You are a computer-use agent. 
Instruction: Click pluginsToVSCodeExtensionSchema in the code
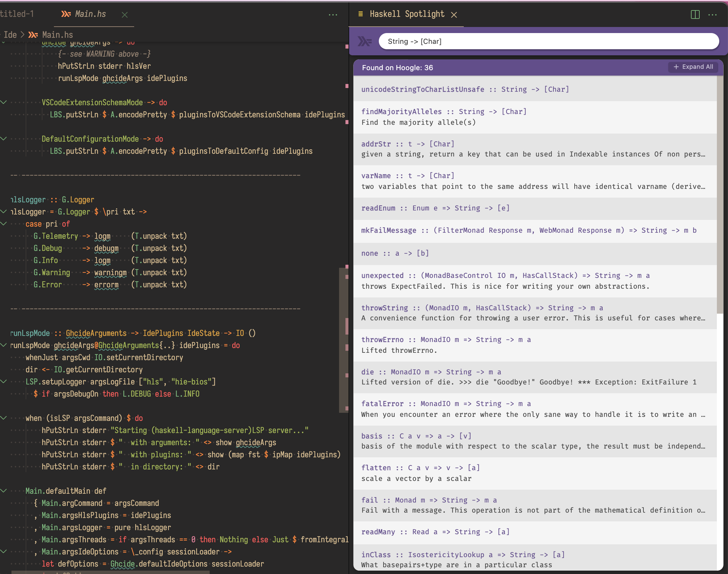click(x=240, y=115)
